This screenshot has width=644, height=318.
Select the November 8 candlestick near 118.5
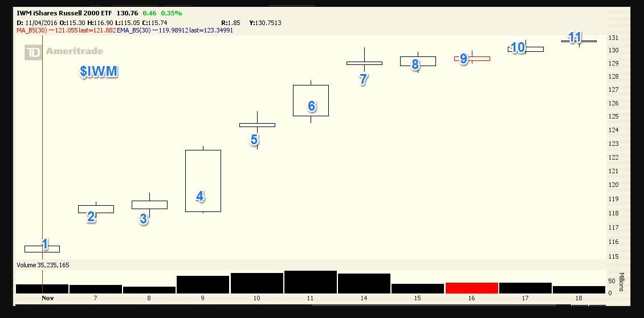pos(149,205)
